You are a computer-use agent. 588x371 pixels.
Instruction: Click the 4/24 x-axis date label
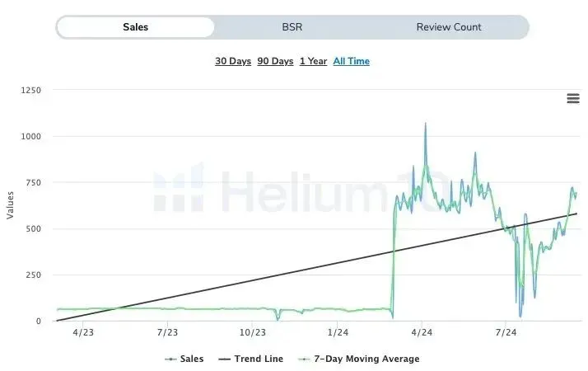point(422,333)
